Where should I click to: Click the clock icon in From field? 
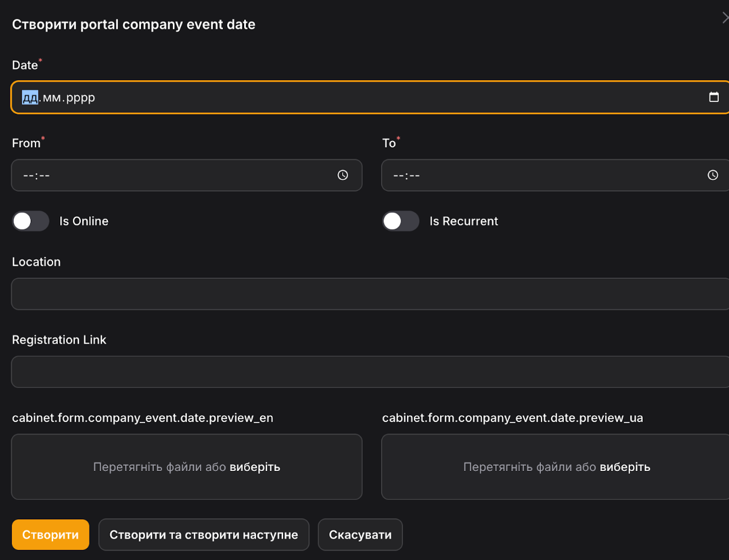[343, 175]
